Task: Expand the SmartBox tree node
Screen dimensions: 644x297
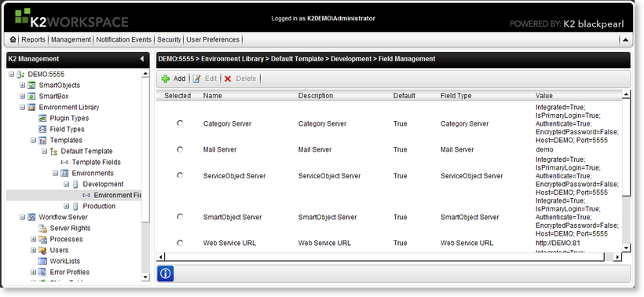Action: [x=22, y=96]
